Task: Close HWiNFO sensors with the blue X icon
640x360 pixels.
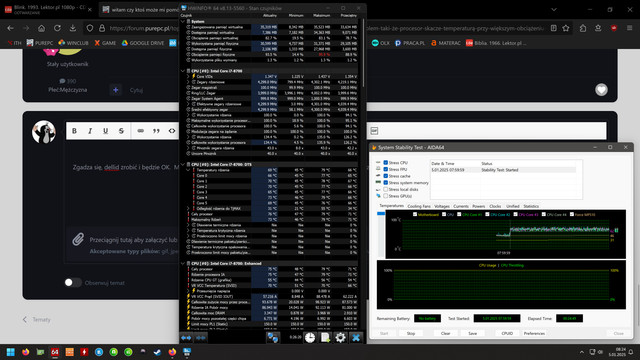Action: (356, 338)
